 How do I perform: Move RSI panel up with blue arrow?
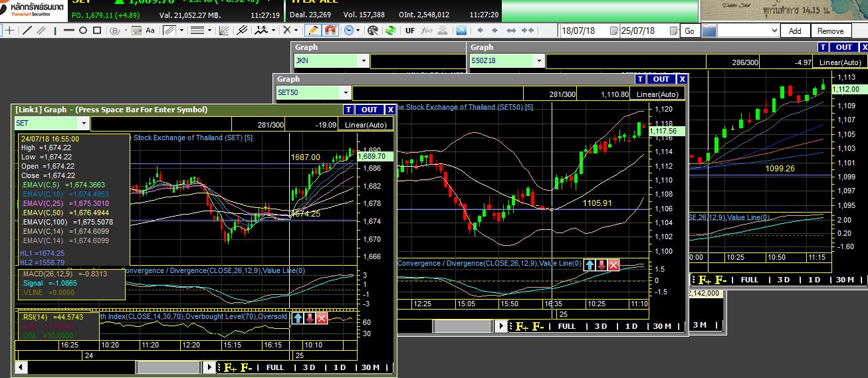[x=298, y=318]
